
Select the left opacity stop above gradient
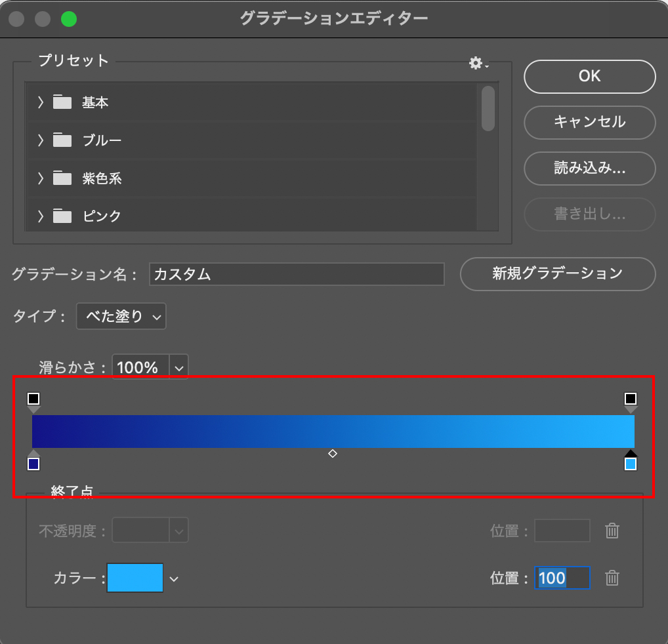(x=34, y=399)
